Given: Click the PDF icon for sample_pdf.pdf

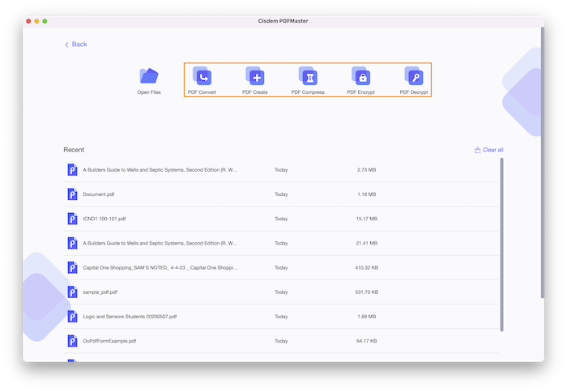Looking at the screenshot, I should [x=72, y=292].
